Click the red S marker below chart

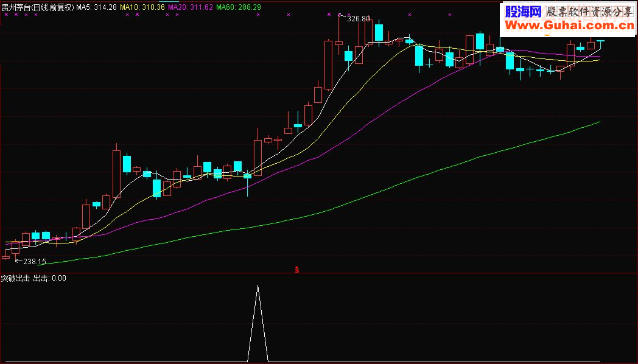pos(297,269)
